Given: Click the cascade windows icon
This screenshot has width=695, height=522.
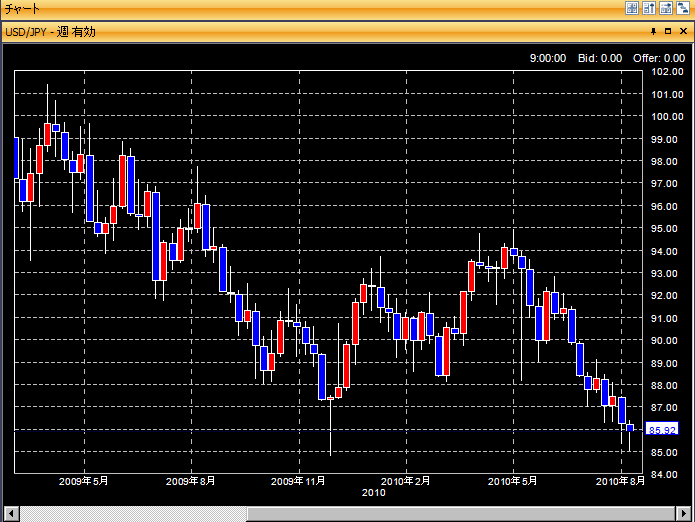Looking at the screenshot, I should (x=681, y=8).
